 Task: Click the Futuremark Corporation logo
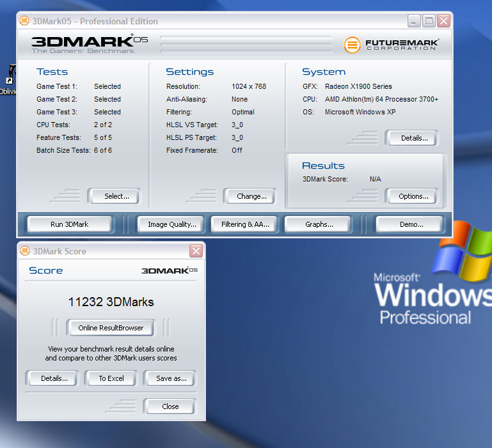click(392, 45)
